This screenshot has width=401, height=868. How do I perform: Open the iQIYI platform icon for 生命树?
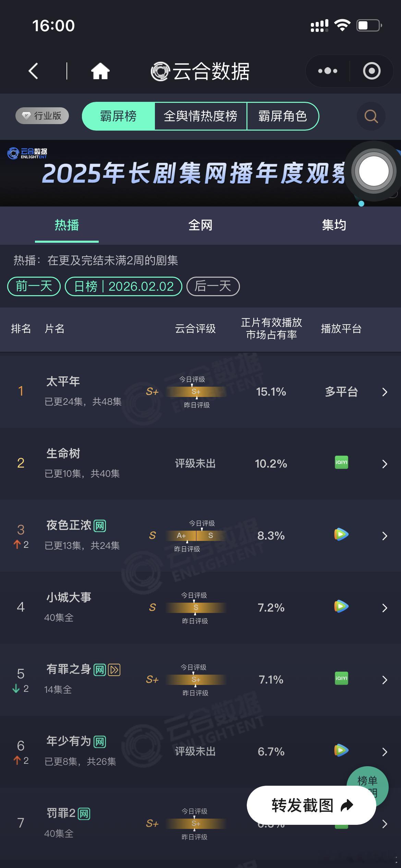(x=341, y=462)
